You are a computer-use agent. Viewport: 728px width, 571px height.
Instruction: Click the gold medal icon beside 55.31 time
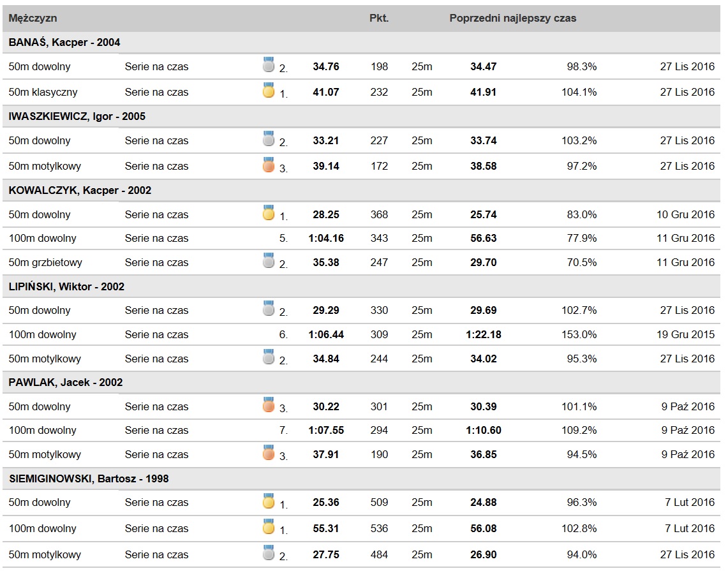269,526
